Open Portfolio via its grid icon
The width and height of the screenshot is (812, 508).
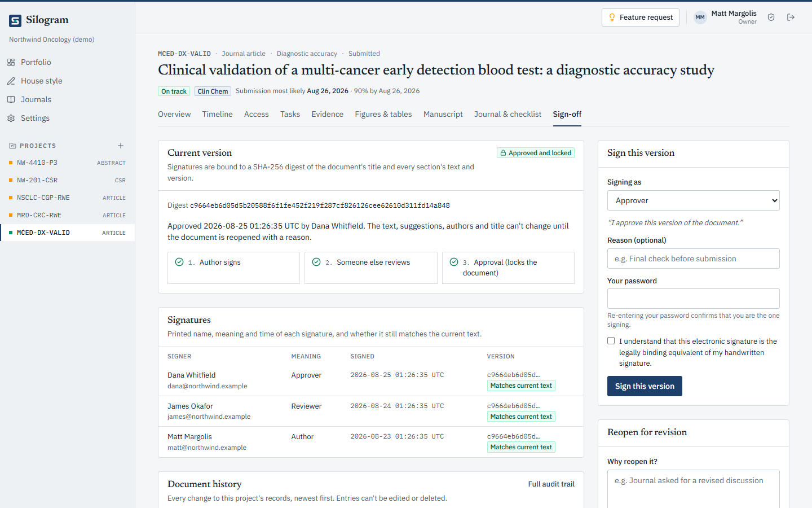11,62
